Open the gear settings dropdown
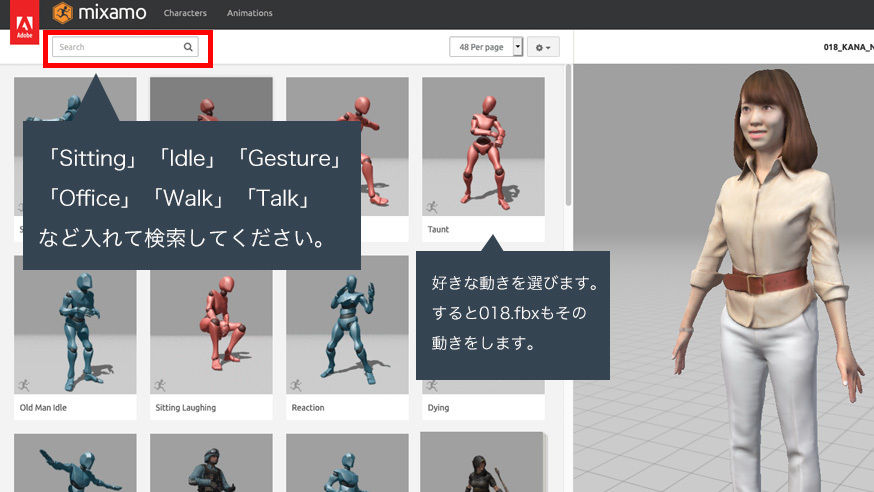The height and width of the screenshot is (492, 874). click(543, 47)
